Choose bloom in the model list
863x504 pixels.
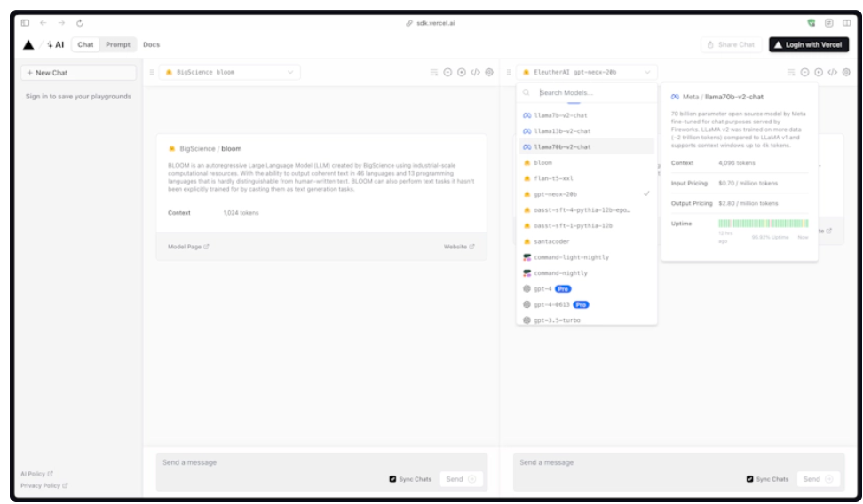click(587, 163)
